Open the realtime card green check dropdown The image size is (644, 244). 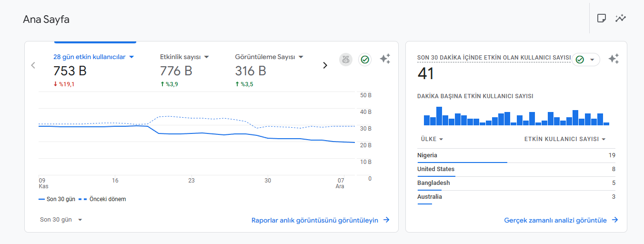(586, 60)
